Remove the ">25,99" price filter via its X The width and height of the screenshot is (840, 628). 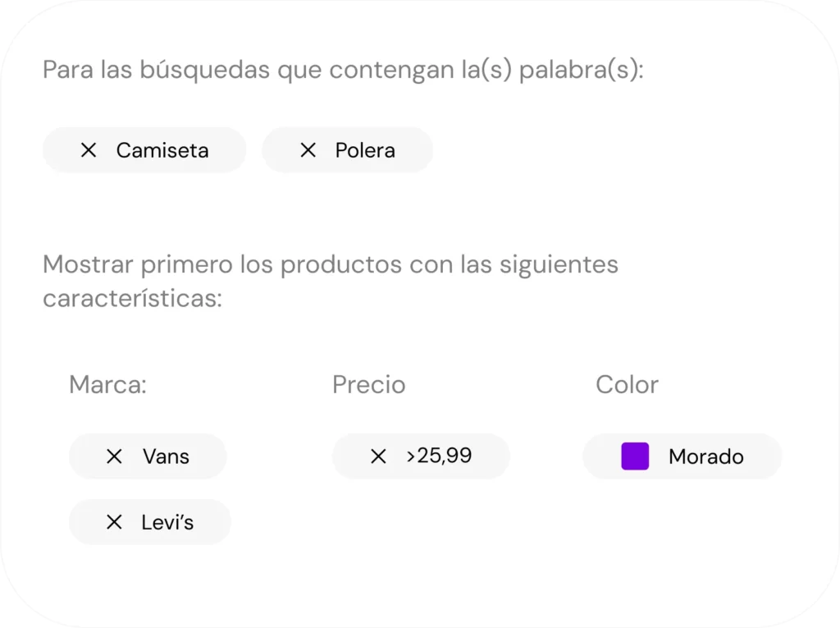point(378,456)
